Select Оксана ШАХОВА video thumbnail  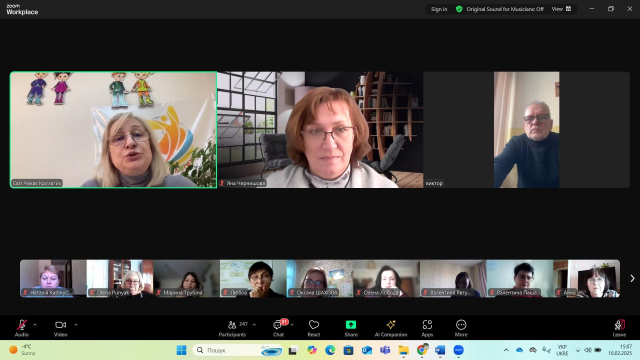click(320, 278)
